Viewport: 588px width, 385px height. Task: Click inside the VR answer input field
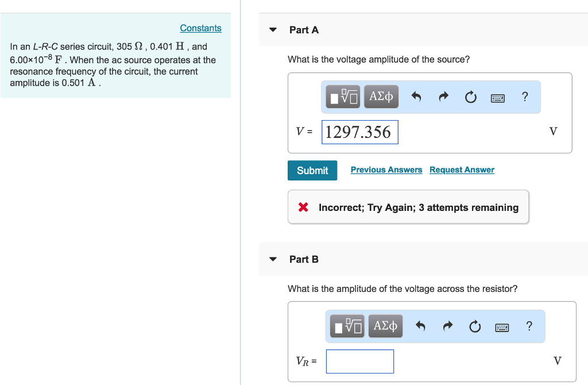point(359,361)
